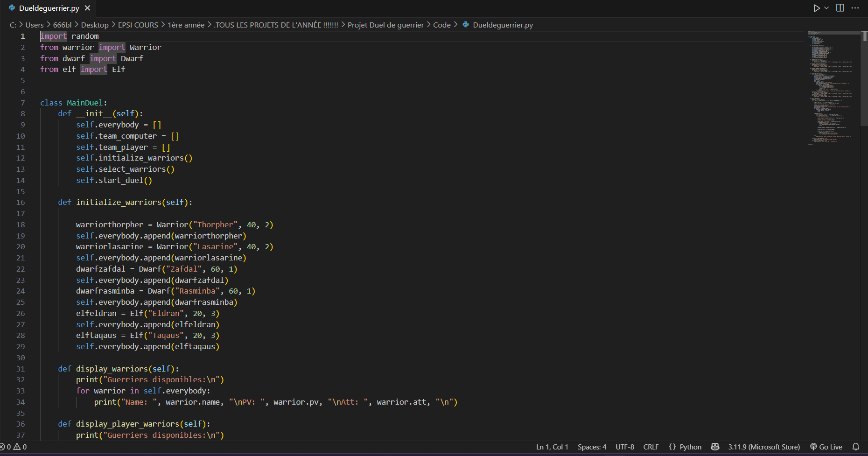Change UTF-8 file encoding
Image resolution: width=868 pixels, height=456 pixels.
pyautogui.click(x=624, y=447)
